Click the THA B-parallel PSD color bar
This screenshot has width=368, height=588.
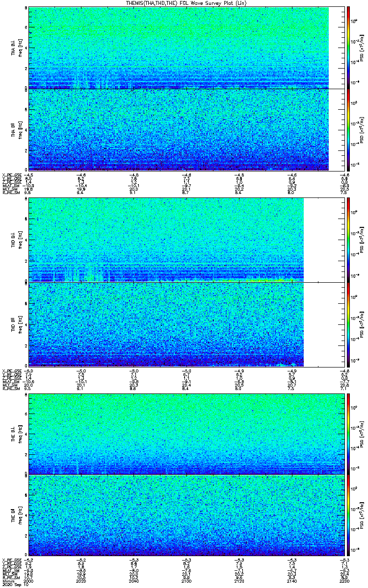tap(348, 129)
